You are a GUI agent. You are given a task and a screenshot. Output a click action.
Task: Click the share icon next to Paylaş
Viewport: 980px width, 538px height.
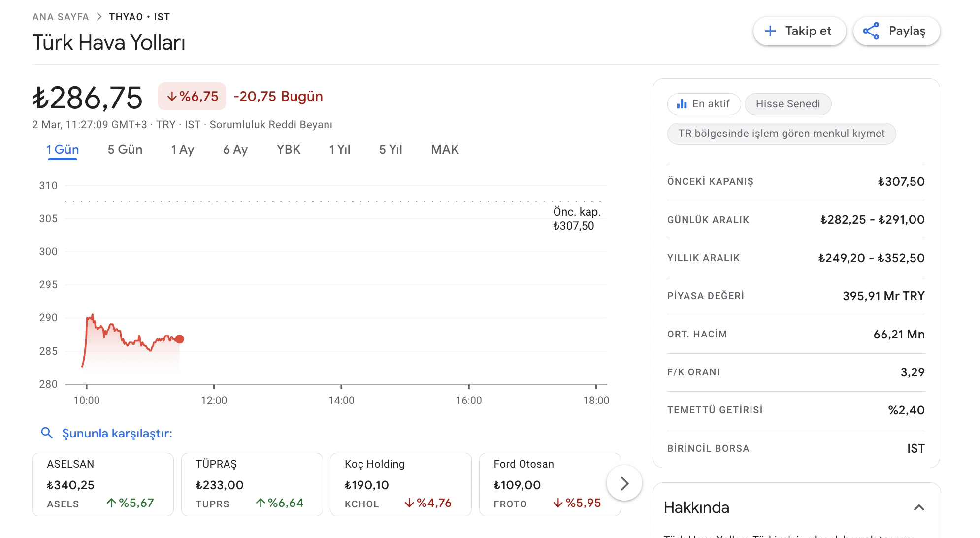[871, 31]
